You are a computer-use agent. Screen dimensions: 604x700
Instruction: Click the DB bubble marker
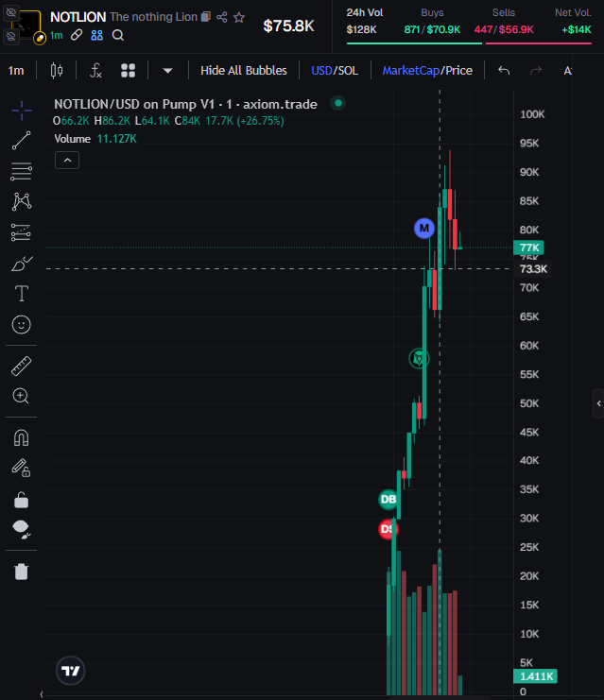point(388,499)
